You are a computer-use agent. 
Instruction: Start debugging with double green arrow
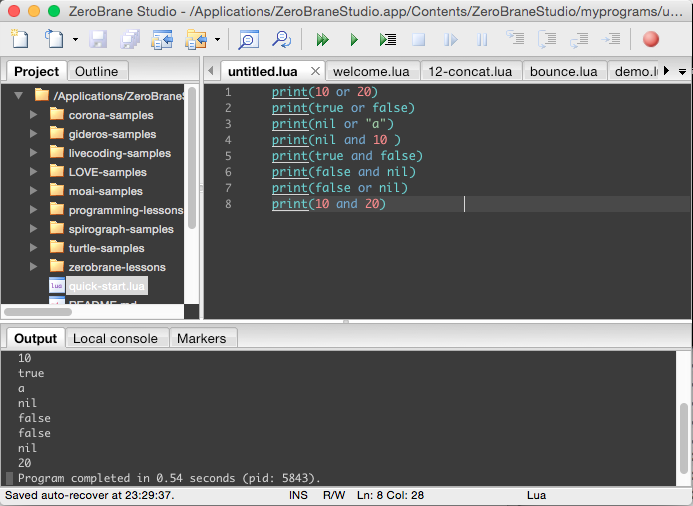pos(322,40)
